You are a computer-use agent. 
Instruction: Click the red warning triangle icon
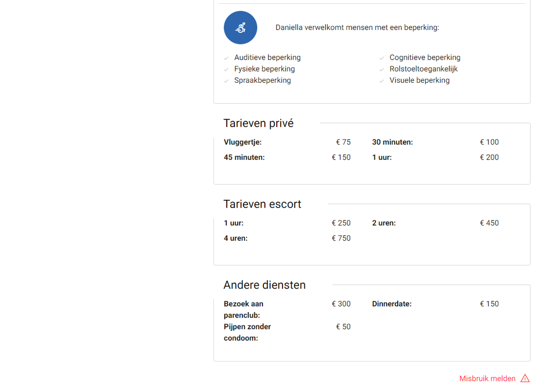point(525,378)
